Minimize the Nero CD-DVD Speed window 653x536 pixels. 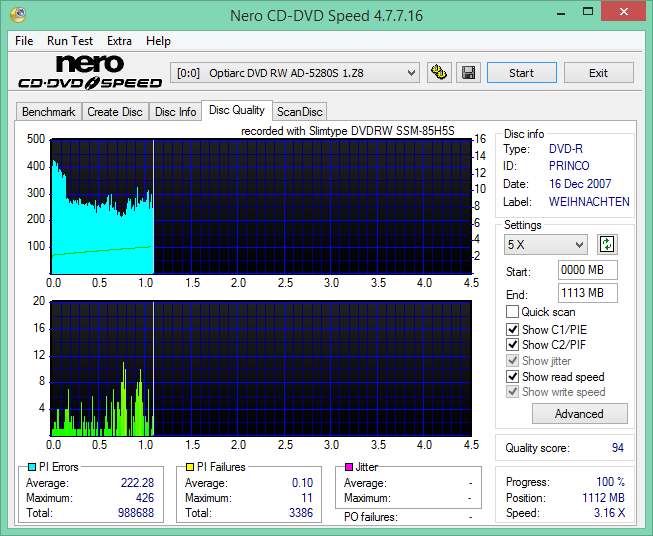561,12
